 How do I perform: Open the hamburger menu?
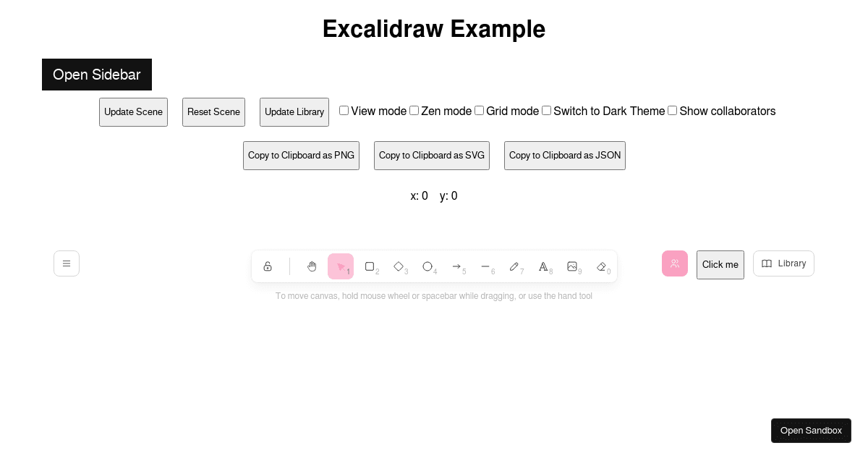click(x=67, y=263)
